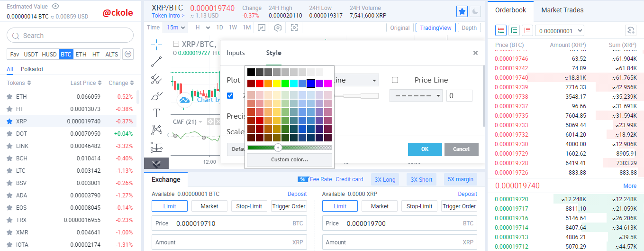Select the Orderbook tab
The image size is (644, 251).
click(x=510, y=10)
